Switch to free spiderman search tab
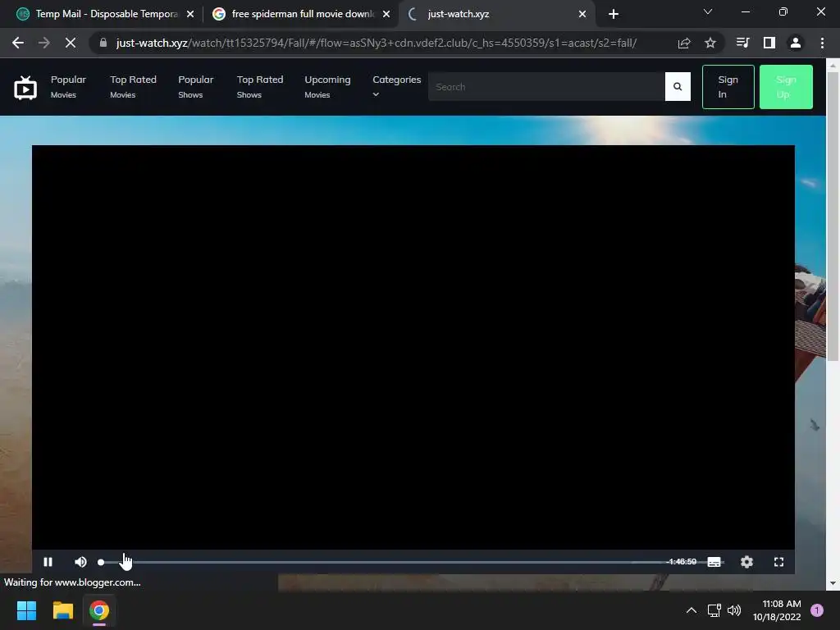The image size is (840, 630). point(294,14)
